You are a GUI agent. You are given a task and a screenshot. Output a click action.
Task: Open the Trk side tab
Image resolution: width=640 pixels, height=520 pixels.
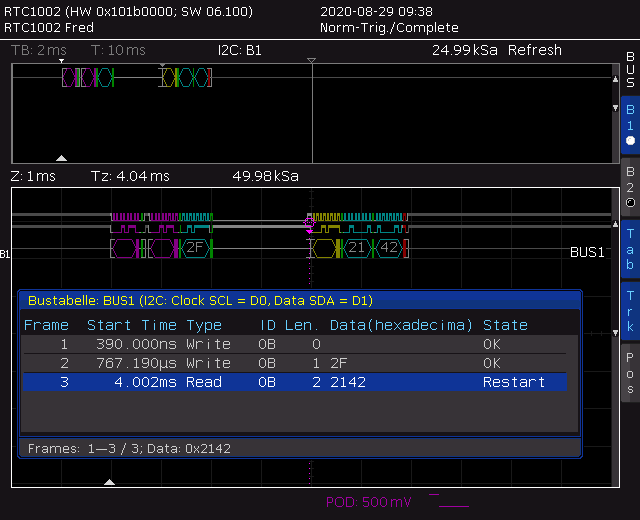pos(630,311)
